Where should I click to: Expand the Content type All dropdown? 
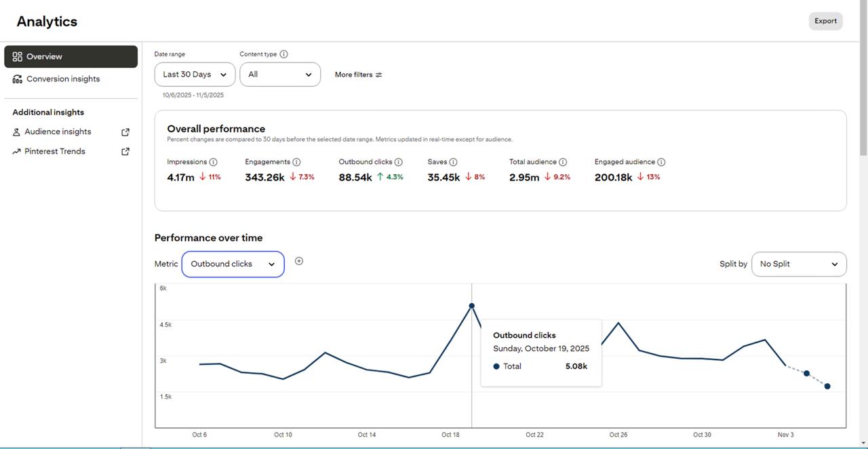[x=280, y=75]
